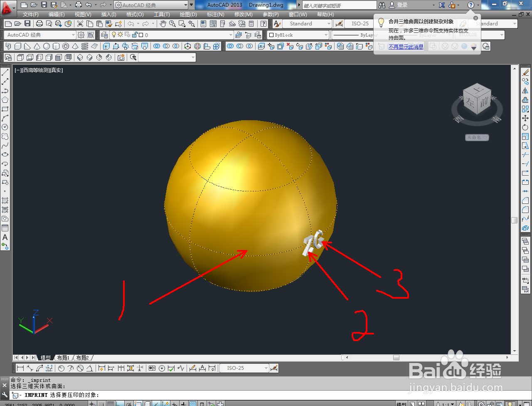Image resolution: width=532 pixels, height=406 pixels.
Task: Click the 3D Rotate gizmo icon
Action: pyautogui.click(x=197, y=46)
